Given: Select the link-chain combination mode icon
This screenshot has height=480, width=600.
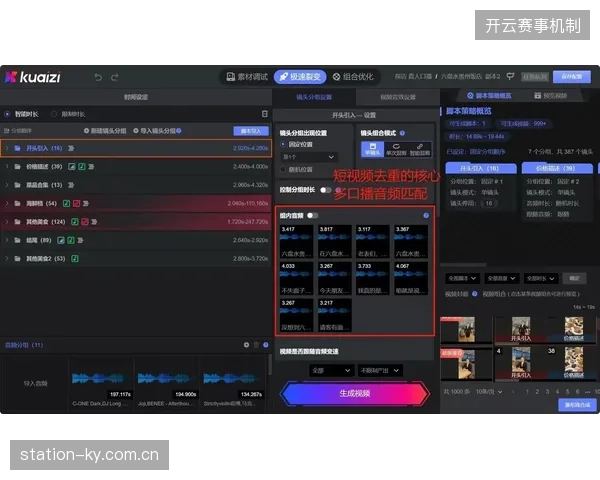Looking at the screenshot, I should click(x=420, y=149).
